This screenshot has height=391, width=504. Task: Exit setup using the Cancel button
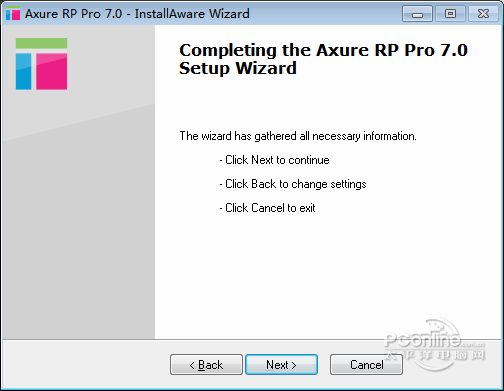pos(366,365)
